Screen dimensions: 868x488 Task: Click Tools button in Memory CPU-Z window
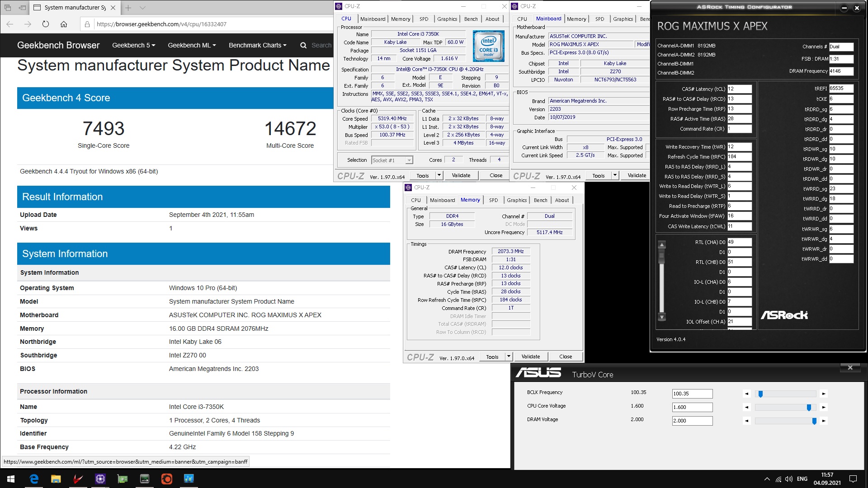[x=492, y=357]
